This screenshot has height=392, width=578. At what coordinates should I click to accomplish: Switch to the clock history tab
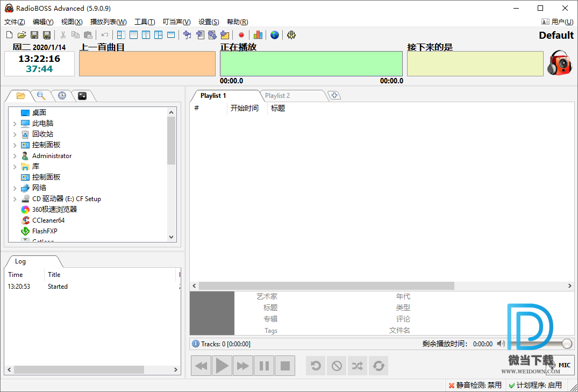point(62,96)
